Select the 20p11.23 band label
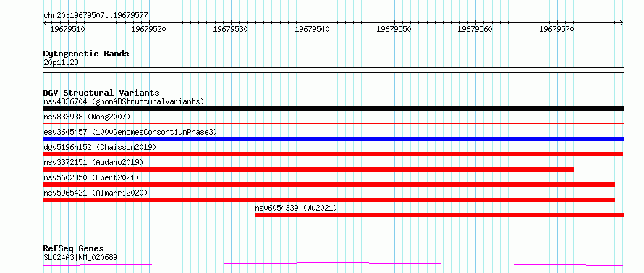This screenshot has width=644, height=273. 61,63
